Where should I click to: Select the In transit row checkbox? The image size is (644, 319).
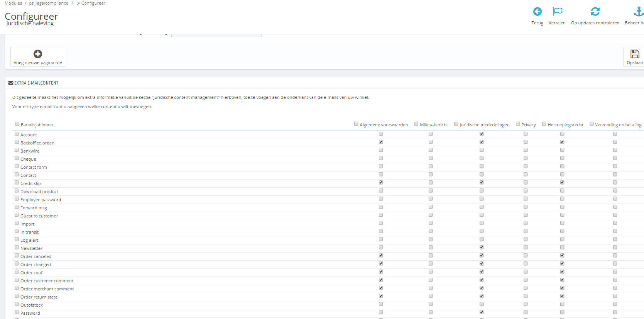[17, 231]
